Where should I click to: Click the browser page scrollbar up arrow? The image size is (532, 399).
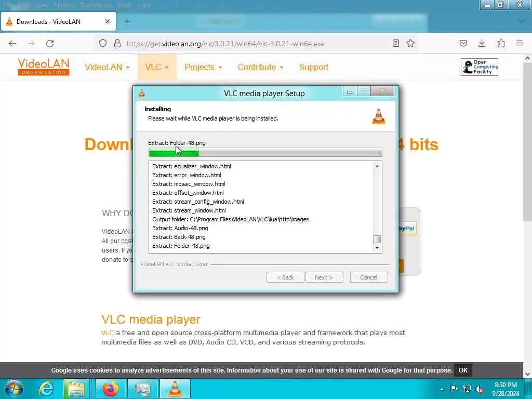527,58
